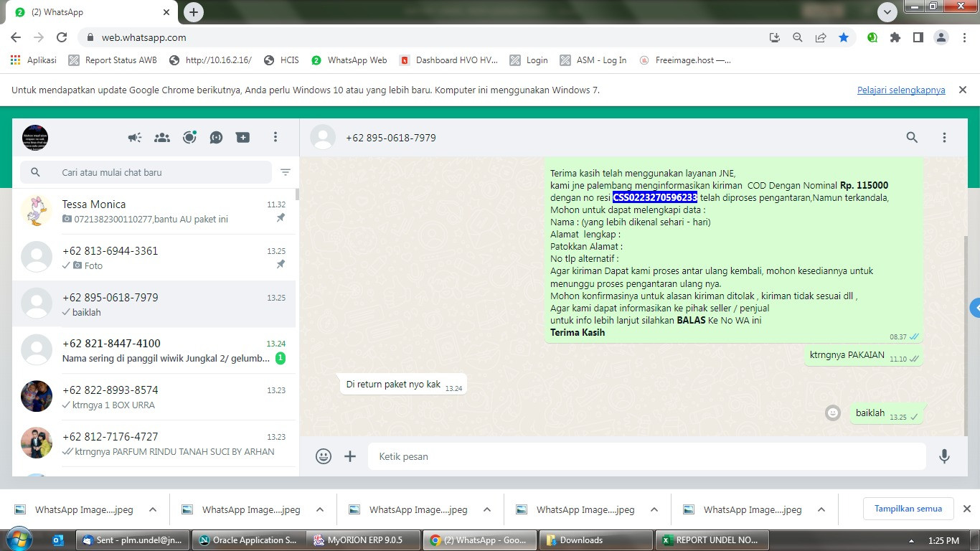Open the attach plus menu
The height and width of the screenshot is (551, 980).
click(x=350, y=456)
